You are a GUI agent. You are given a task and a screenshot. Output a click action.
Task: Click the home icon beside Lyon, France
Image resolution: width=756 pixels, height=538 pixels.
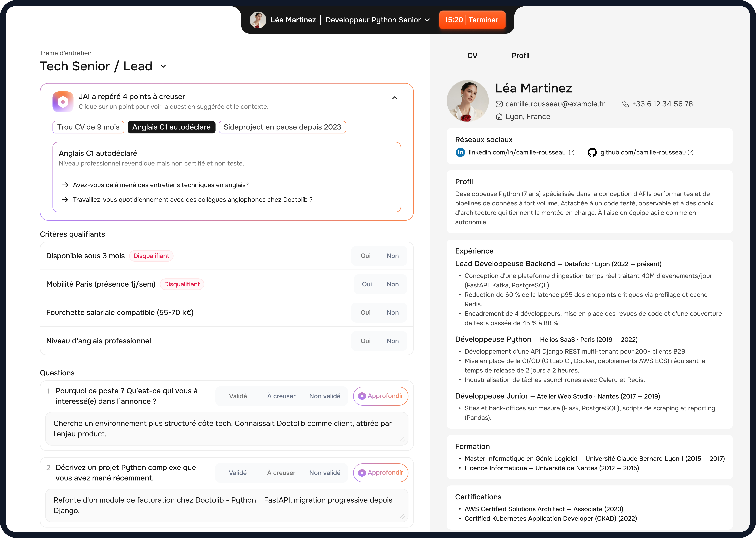pos(499,117)
